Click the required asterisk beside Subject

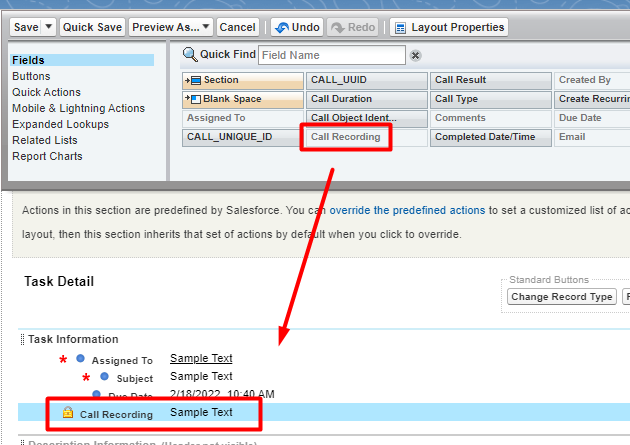coord(86,378)
